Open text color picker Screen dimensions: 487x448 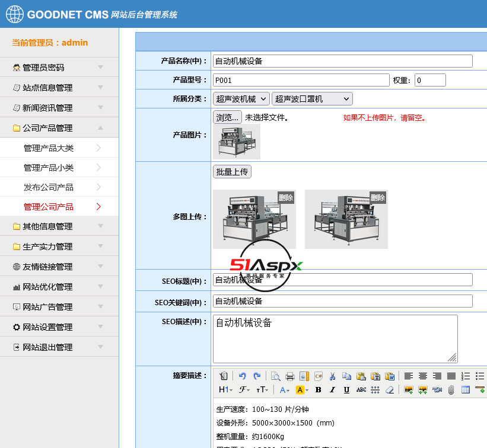point(285,390)
